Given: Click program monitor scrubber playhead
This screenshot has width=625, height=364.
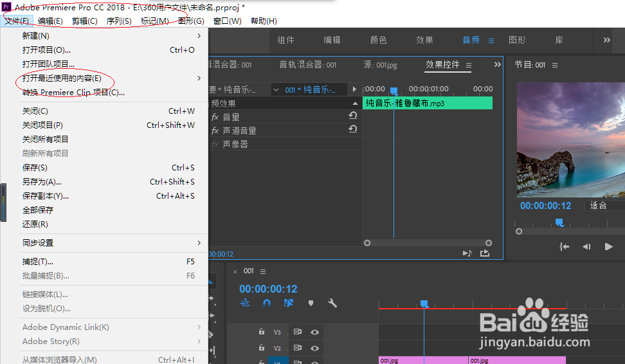Looking at the screenshot, I should tap(559, 222).
